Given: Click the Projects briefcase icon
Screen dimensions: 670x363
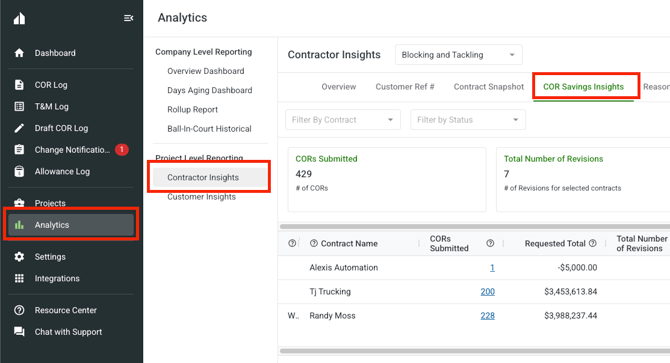Looking at the screenshot, I should (x=19, y=202).
